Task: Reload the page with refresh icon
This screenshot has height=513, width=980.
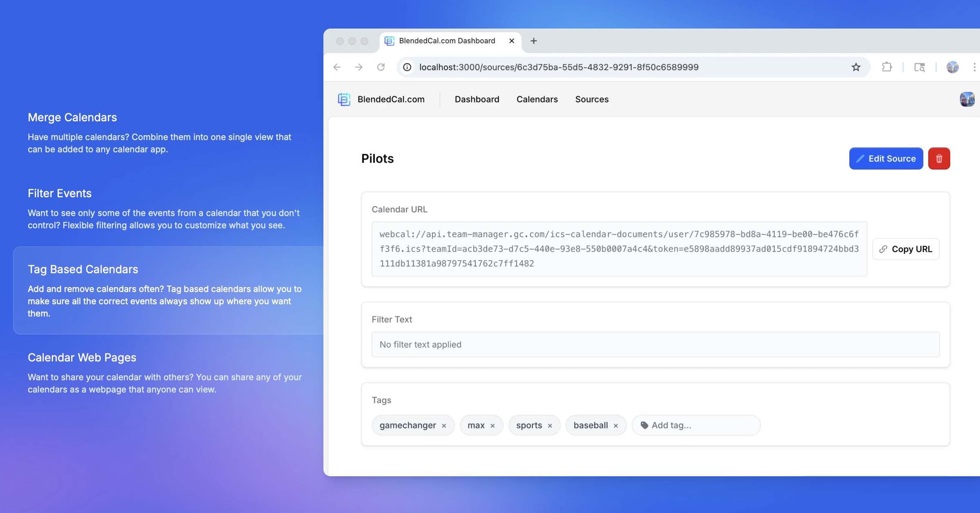Action: 381,67
